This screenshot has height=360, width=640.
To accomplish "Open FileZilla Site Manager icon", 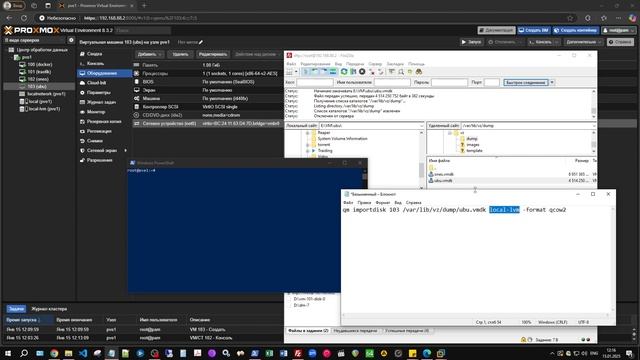I will click(x=289, y=72).
